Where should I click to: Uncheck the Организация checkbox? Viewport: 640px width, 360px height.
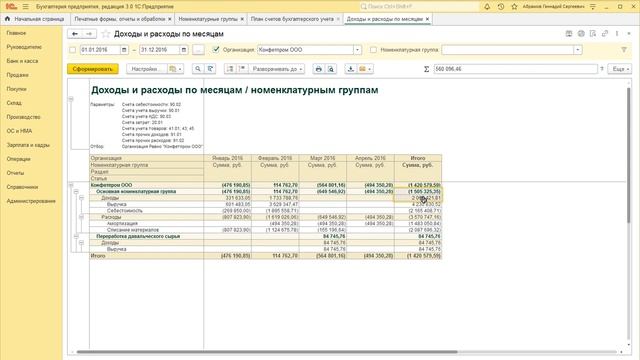(216, 50)
